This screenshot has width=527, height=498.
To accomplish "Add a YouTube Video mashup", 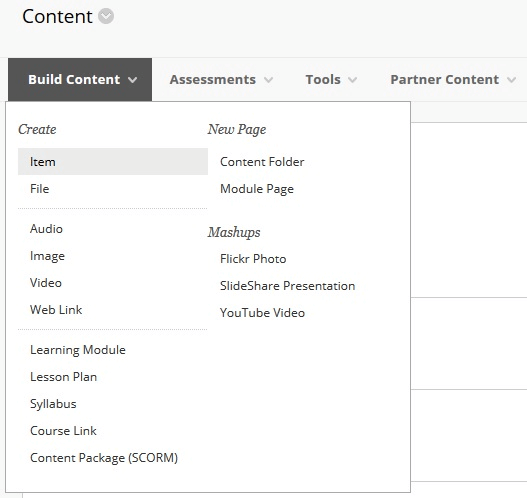I will point(262,313).
